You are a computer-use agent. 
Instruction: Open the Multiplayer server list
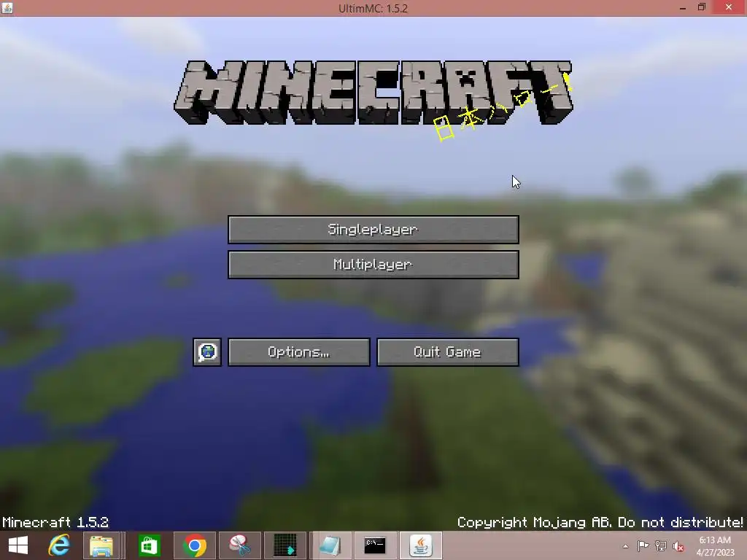click(x=373, y=265)
